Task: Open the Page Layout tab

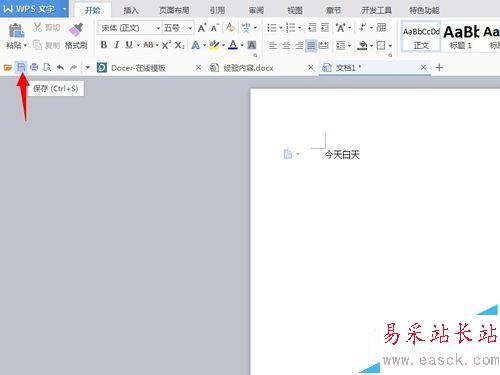Action: coord(174,10)
